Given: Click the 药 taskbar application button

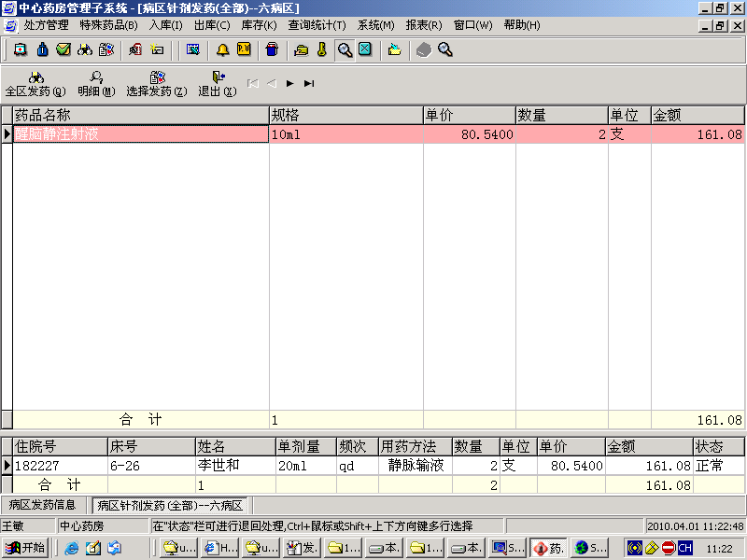Looking at the screenshot, I should 548,548.
